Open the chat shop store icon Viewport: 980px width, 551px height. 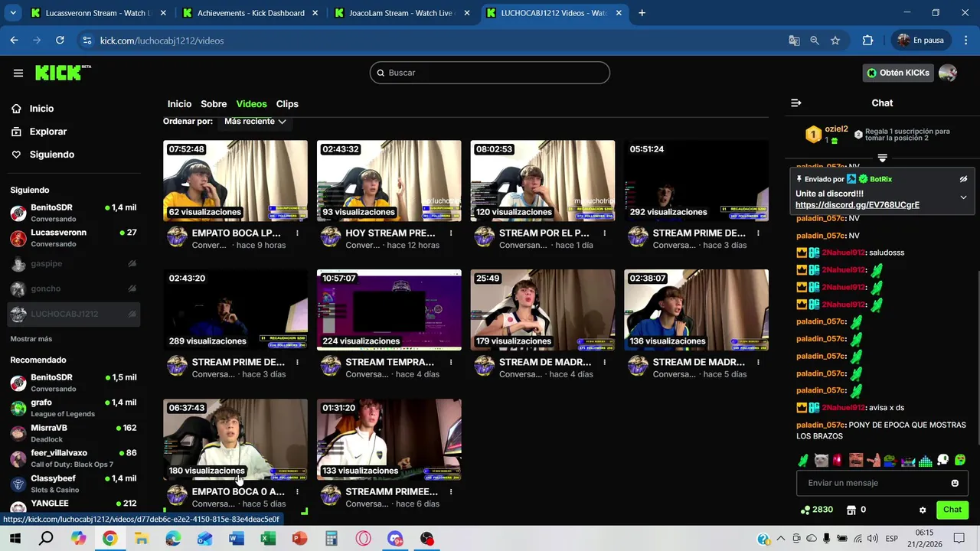pos(851,510)
